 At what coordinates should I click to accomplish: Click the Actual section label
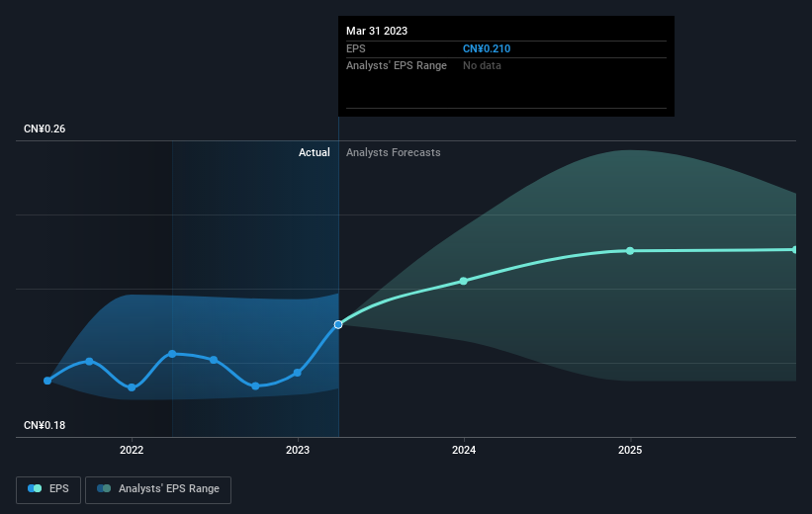click(314, 152)
